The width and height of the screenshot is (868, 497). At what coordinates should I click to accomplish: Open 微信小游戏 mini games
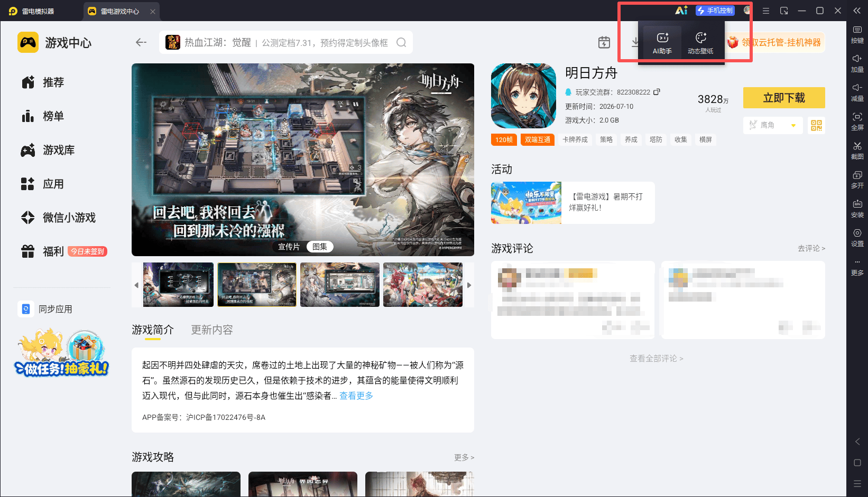(59, 218)
